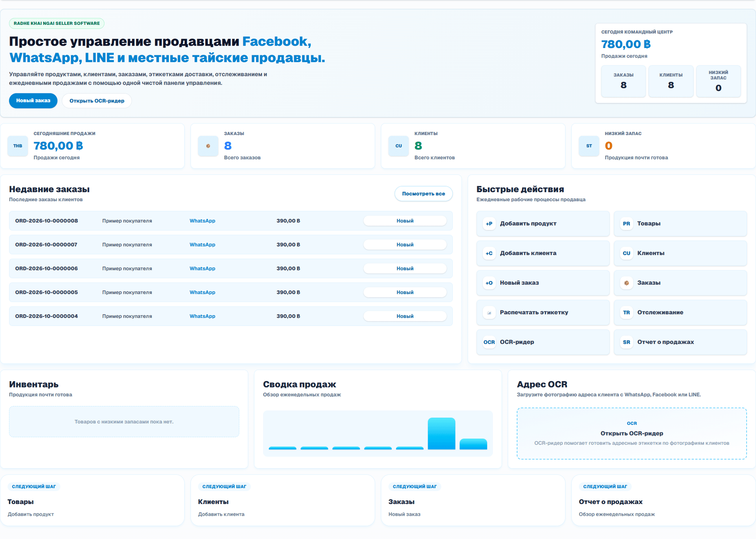Click the ST icon in Низкий запас card

pyautogui.click(x=589, y=146)
